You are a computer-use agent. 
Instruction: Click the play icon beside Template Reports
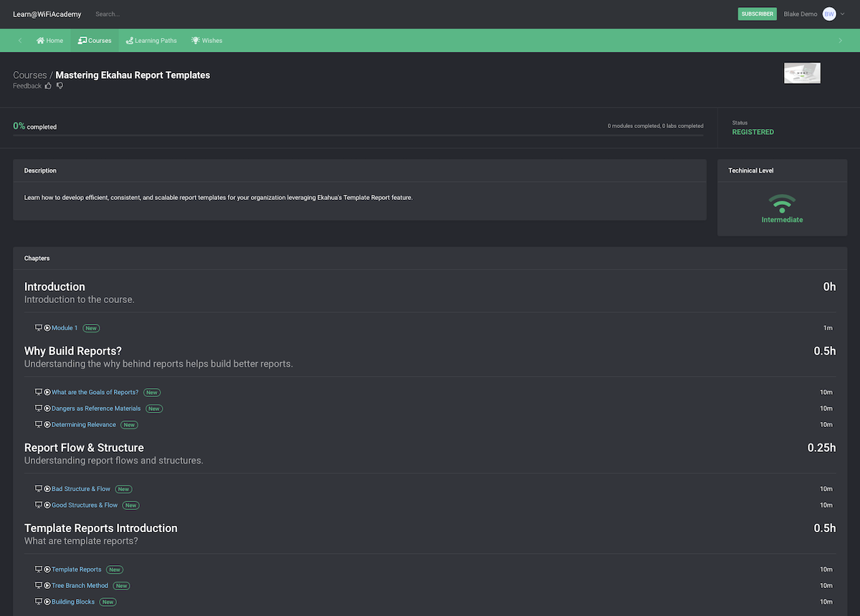click(x=47, y=569)
